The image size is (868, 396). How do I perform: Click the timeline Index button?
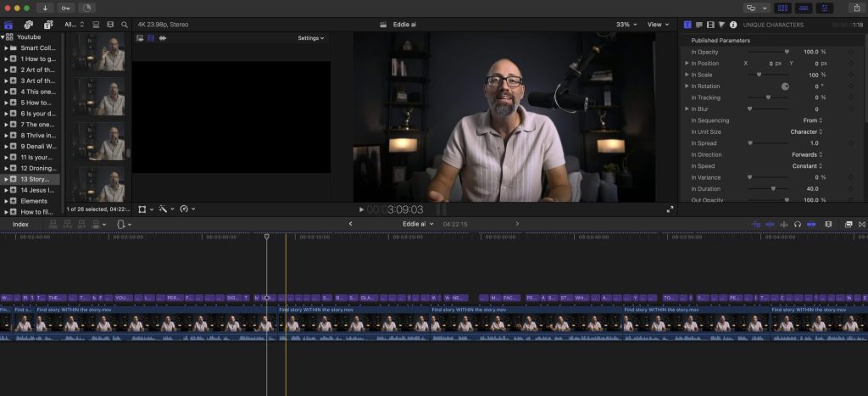click(20, 224)
